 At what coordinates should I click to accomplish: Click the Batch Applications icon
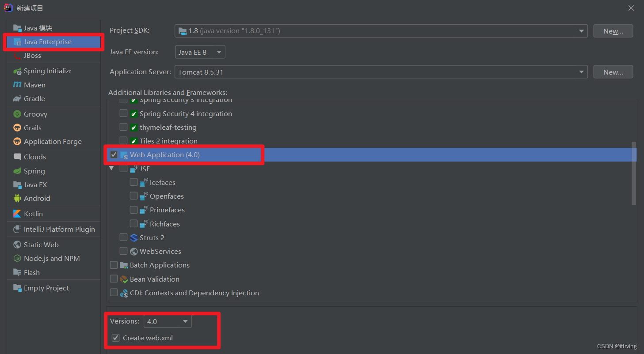click(124, 265)
